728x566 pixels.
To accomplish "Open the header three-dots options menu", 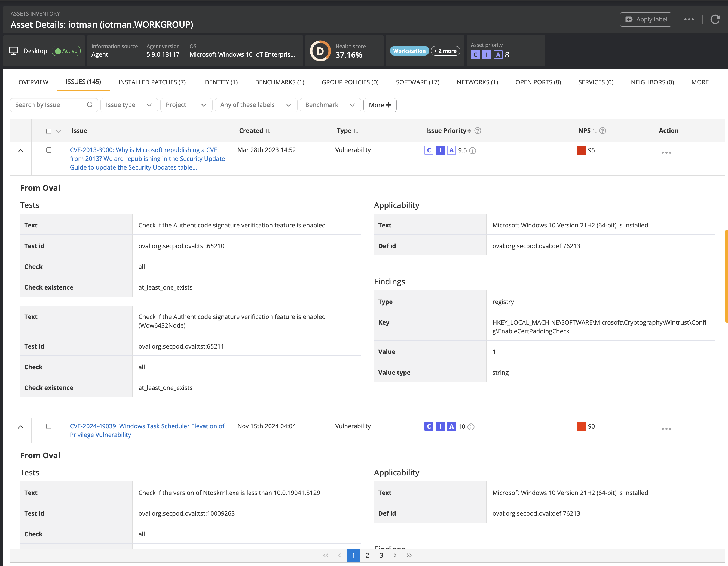I will coord(689,19).
